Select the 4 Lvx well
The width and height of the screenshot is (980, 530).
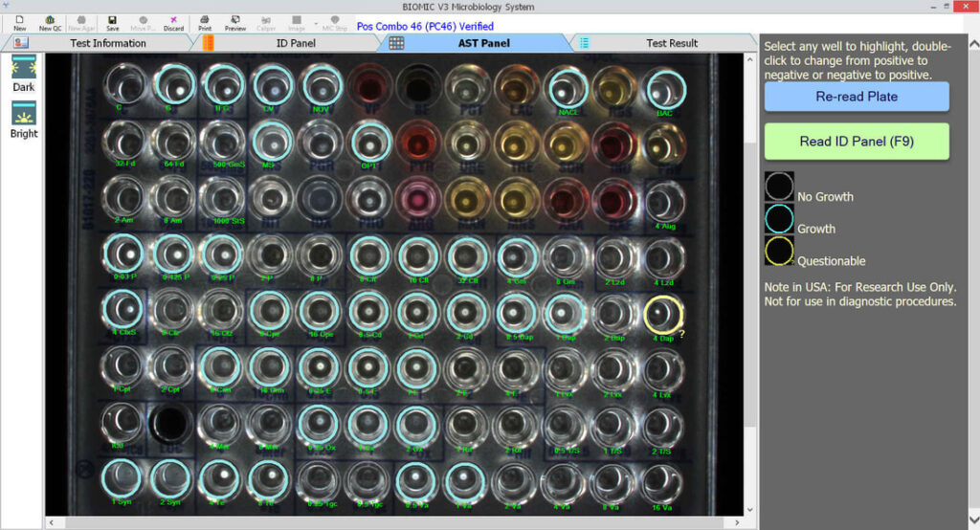(x=662, y=371)
